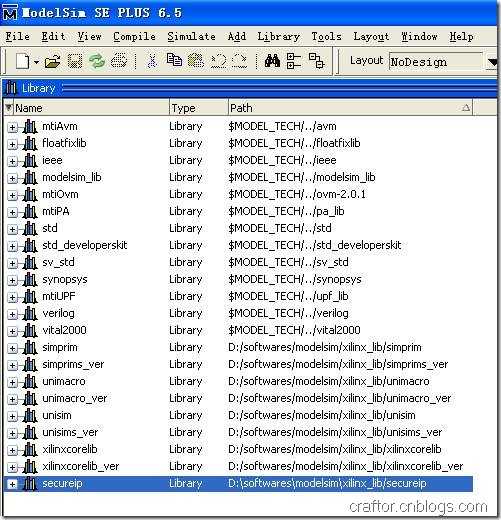The image size is (501, 520).
Task: Expand the verilog library
Action: pyautogui.click(x=12, y=314)
